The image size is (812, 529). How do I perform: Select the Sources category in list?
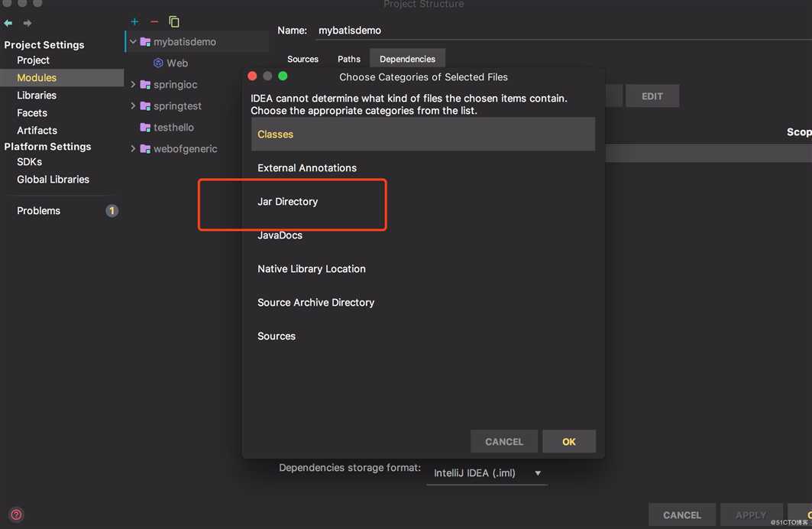[423, 336]
